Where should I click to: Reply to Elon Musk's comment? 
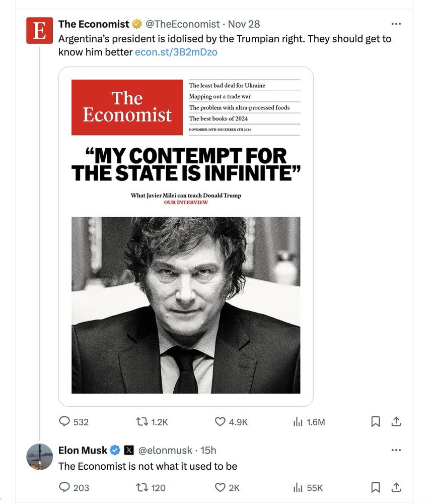[x=74, y=487]
